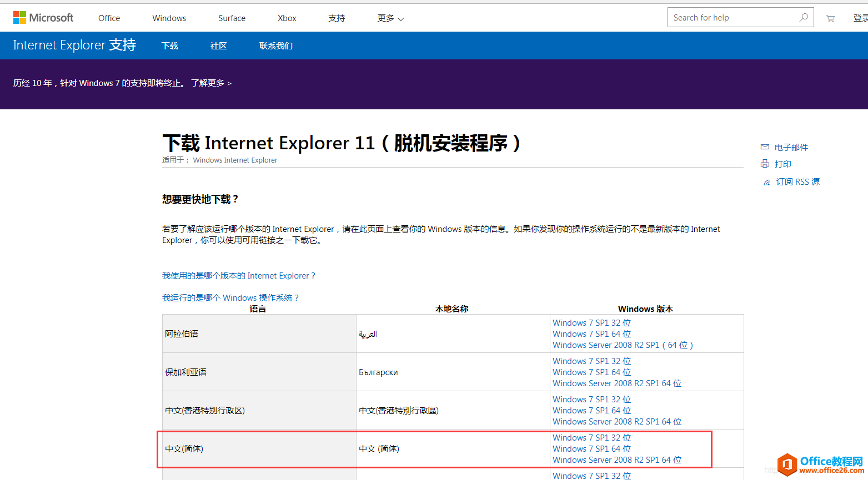Download Arabic Windows 7 SP1 64 位
Screen dimensions: 868x480
pos(592,334)
